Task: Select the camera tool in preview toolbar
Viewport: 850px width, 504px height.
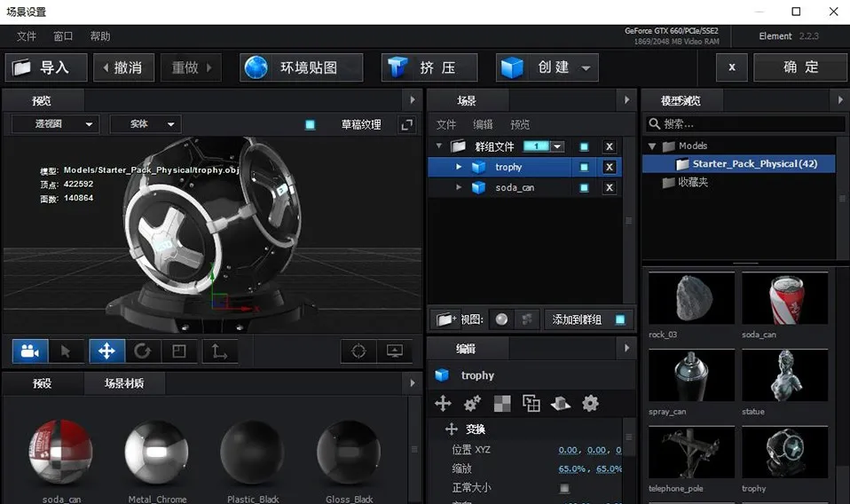Action: click(30, 351)
